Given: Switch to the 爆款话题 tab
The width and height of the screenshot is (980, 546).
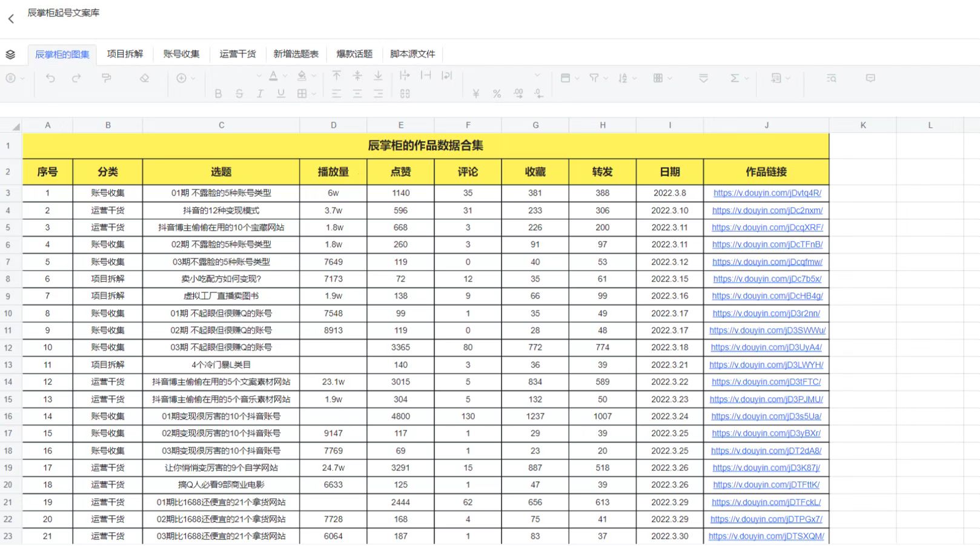Looking at the screenshot, I should tap(354, 54).
